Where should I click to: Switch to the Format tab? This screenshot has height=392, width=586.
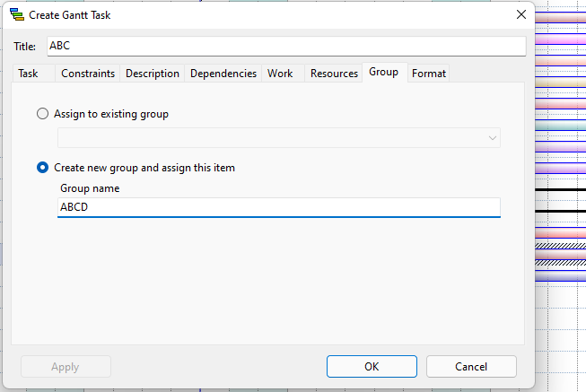coord(429,74)
